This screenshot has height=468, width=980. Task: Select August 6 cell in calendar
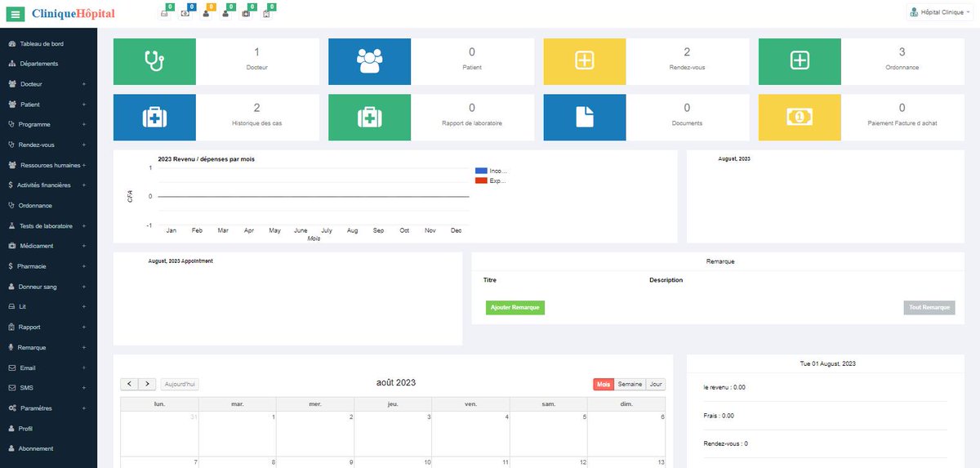click(626, 434)
